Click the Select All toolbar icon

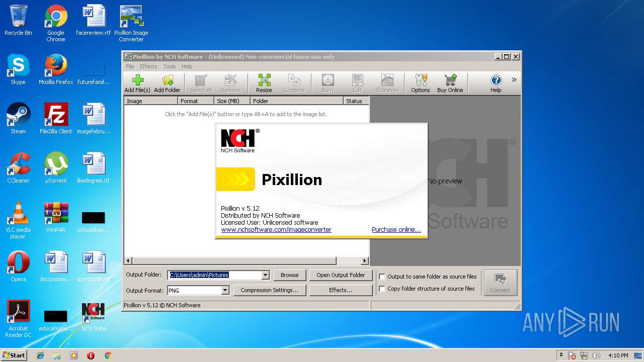coord(201,83)
